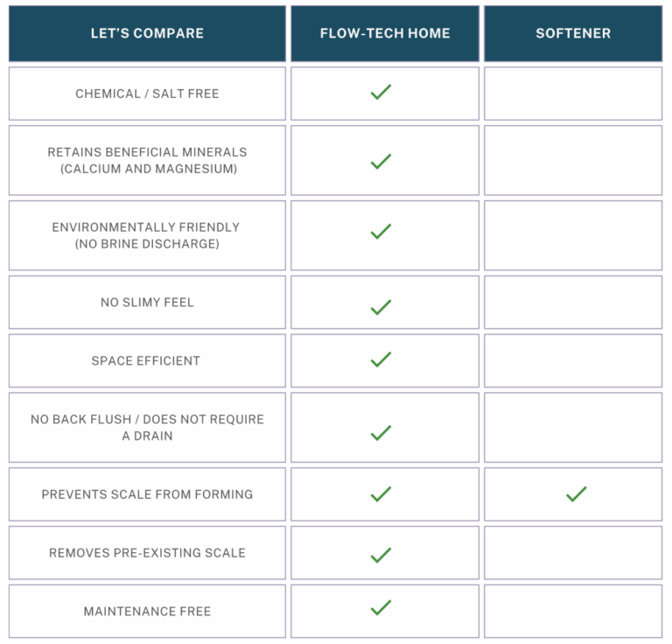Click Flow-Tech checkmark for Retains Beneficial Minerals
Screen dimensions: 672x644
[381, 161]
